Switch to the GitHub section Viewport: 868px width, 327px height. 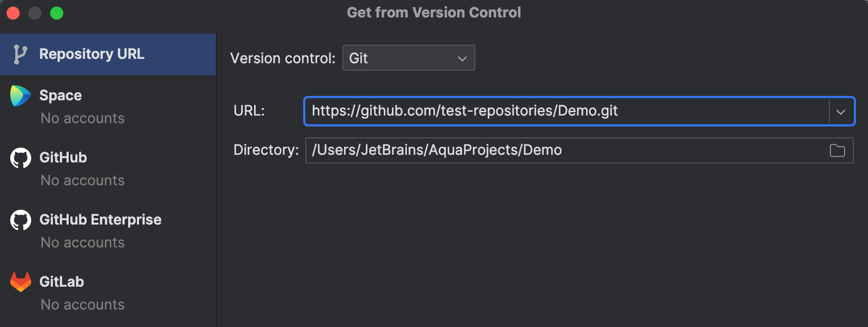point(108,168)
